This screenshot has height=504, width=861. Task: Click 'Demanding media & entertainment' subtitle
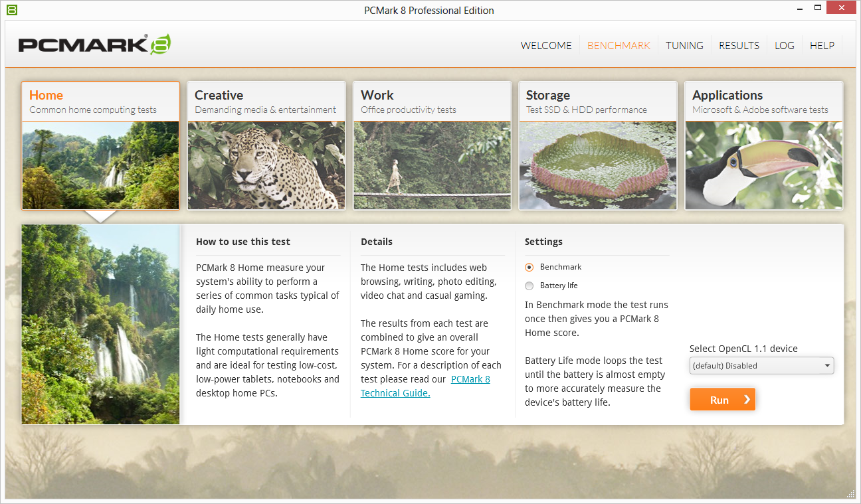coord(266,110)
